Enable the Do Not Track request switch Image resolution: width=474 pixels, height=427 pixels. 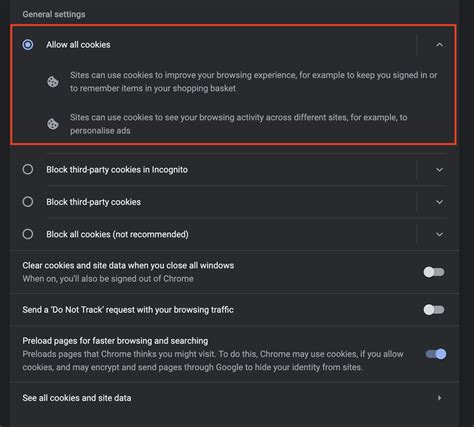coord(434,310)
